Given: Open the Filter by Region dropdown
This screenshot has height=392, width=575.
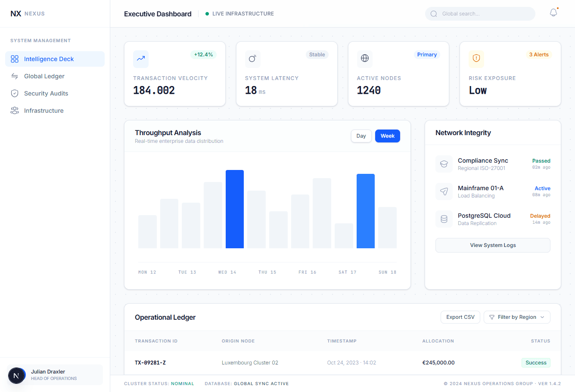Looking at the screenshot, I should click(x=516, y=317).
